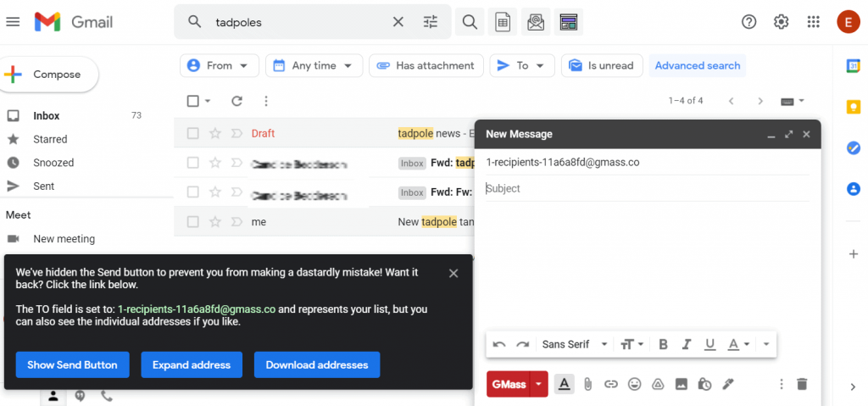Open Google Tasks side panel icon
Image resolution: width=868 pixels, height=406 pixels.
pos(853,147)
